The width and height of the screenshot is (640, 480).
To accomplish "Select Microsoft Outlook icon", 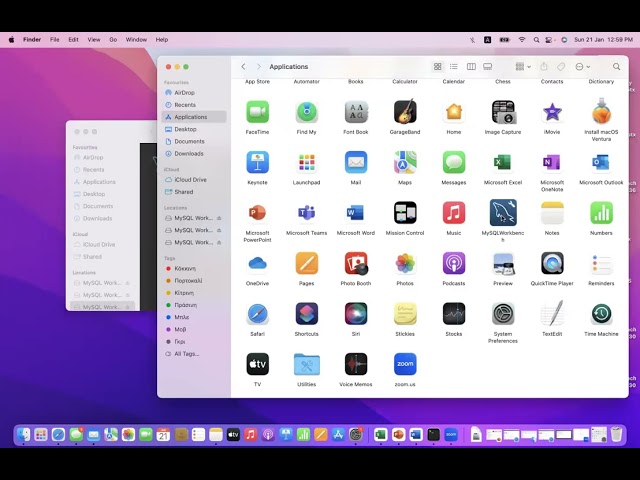I will 601,162.
